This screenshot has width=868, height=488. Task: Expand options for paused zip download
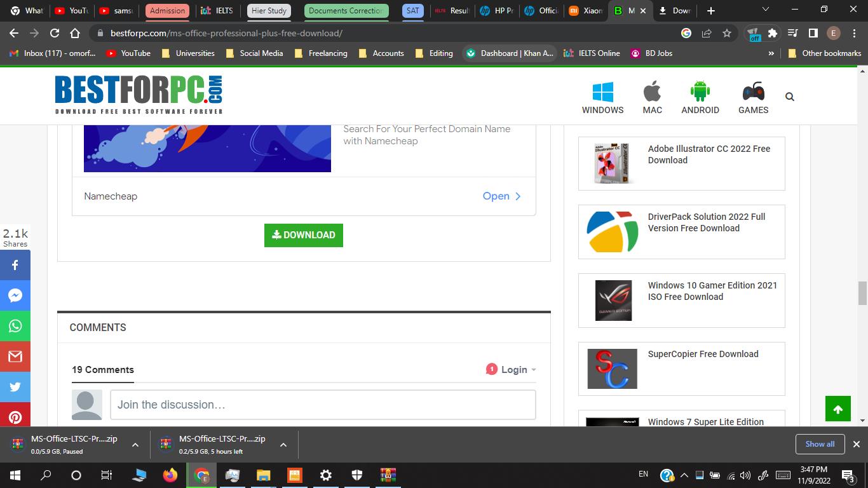click(135, 445)
